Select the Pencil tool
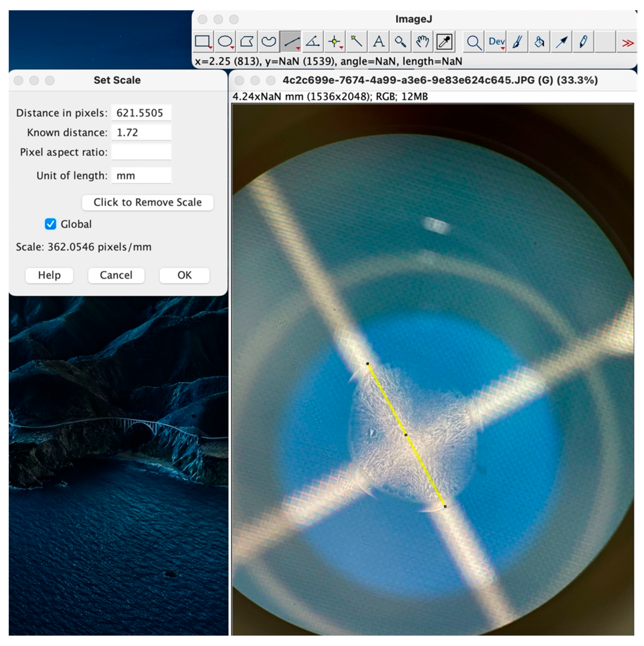This screenshot has height=646, width=644. (x=584, y=42)
